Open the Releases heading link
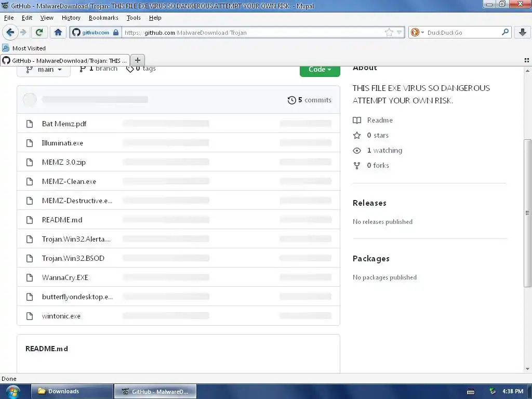Viewport: 532px width, 399px height. [x=369, y=203]
